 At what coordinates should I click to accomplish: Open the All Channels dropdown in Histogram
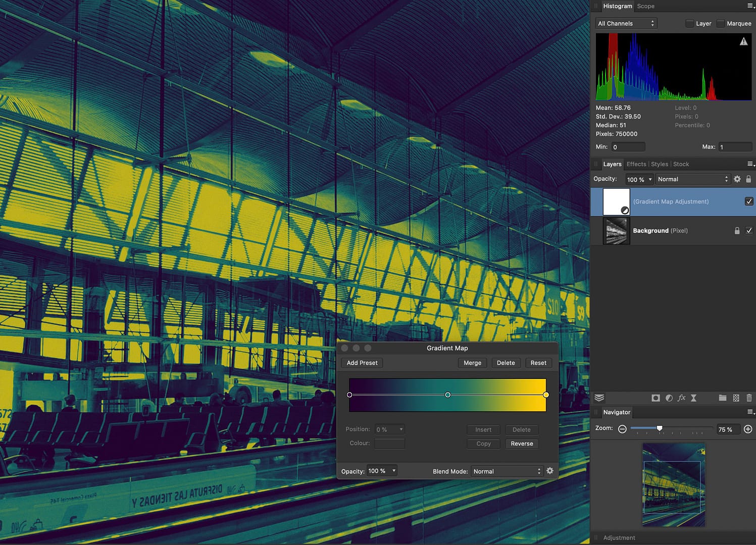(x=626, y=23)
